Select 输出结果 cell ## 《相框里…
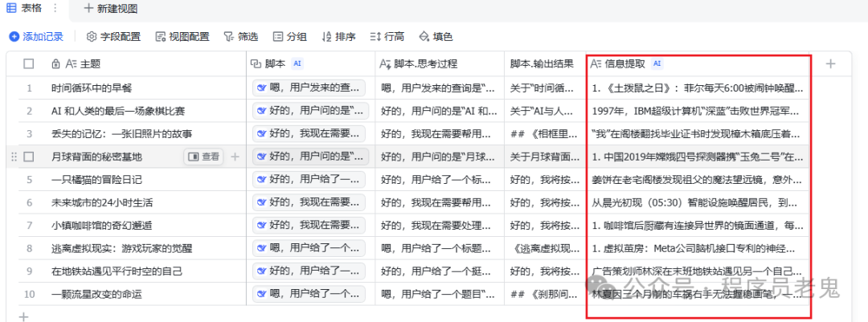This screenshot has height=322, width=868. coord(545,134)
